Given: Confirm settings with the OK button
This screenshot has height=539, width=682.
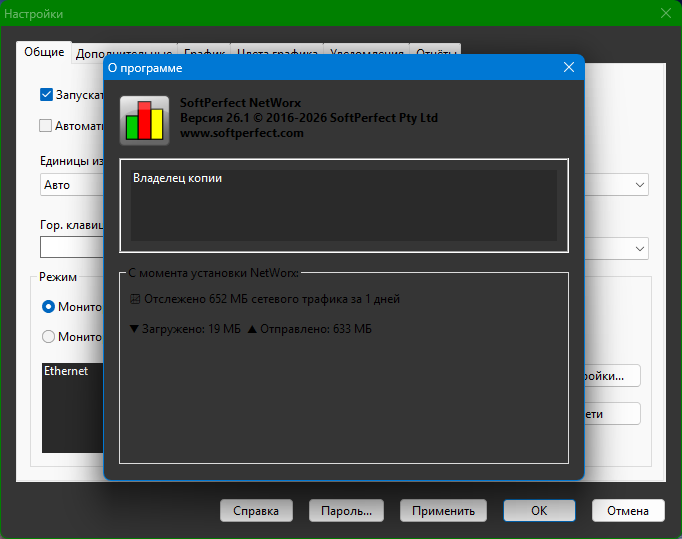Looking at the screenshot, I should click(x=539, y=510).
